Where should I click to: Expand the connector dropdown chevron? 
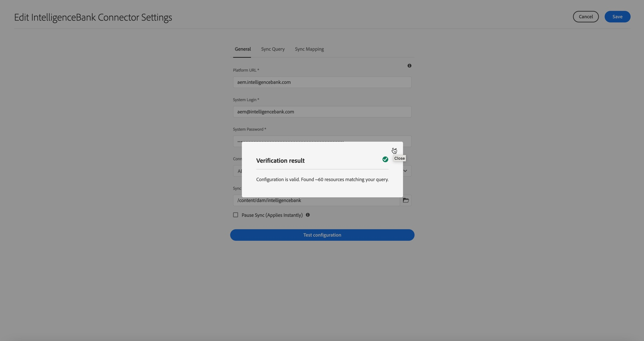[405, 171]
